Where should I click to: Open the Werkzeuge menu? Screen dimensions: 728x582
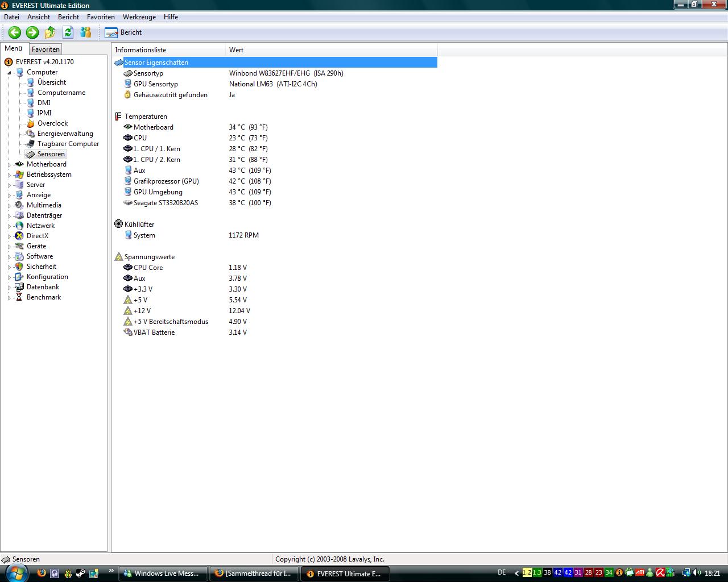pyautogui.click(x=139, y=17)
